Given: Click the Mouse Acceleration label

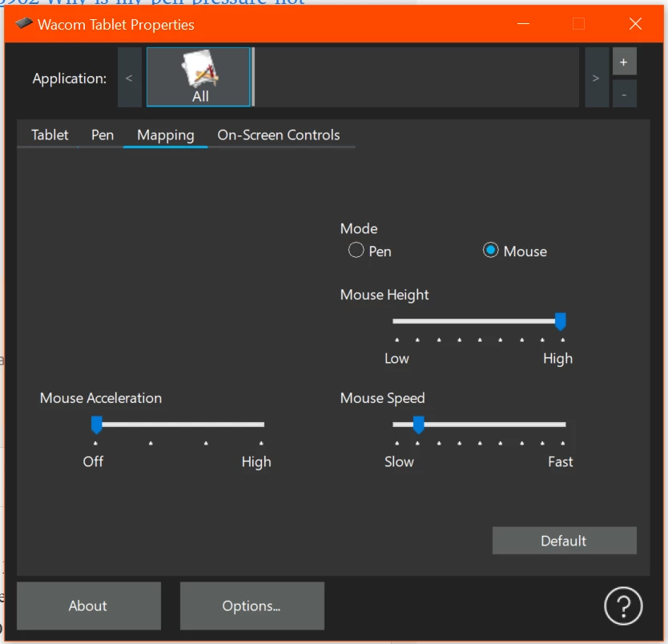Looking at the screenshot, I should point(101,398).
